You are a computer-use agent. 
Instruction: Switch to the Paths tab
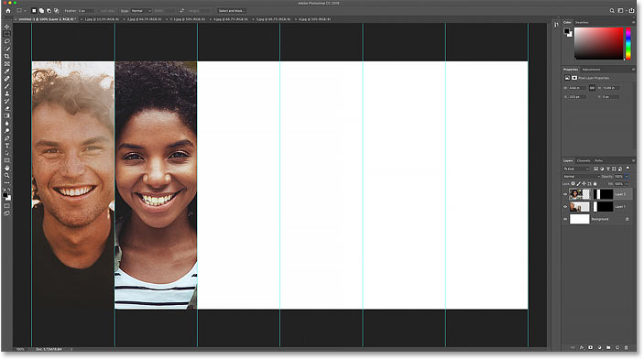tap(598, 160)
